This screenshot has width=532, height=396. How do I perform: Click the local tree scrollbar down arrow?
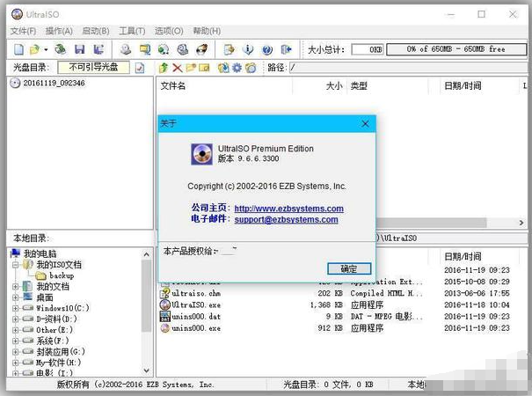click(x=147, y=370)
